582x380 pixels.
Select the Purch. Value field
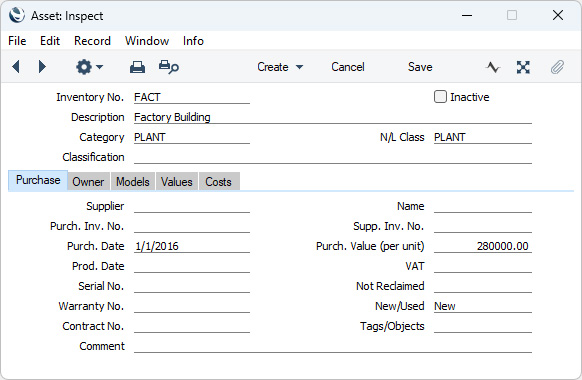tap(483, 246)
